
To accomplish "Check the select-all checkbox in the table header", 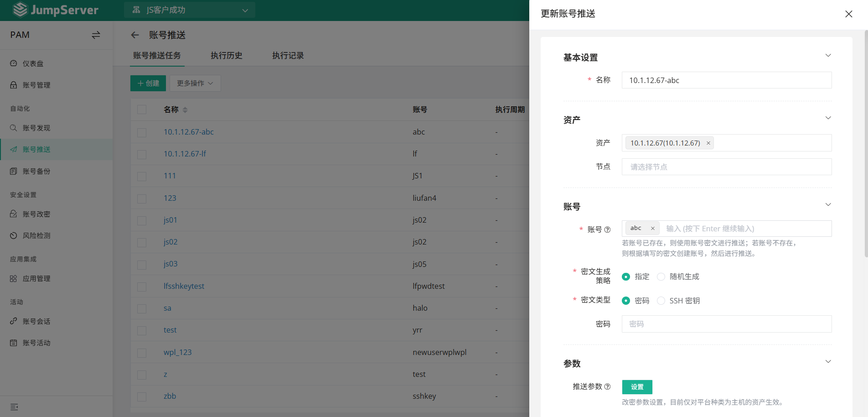I will (141, 109).
